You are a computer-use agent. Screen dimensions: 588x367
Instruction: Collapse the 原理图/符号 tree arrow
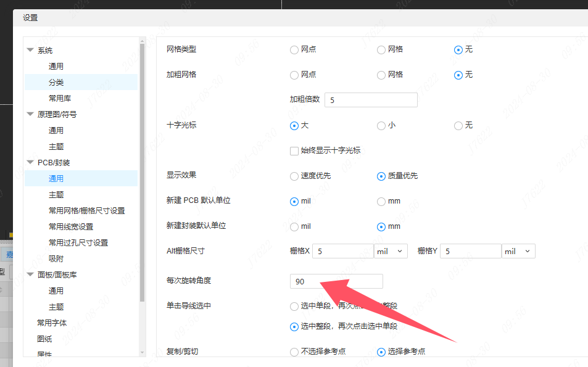(x=30, y=114)
